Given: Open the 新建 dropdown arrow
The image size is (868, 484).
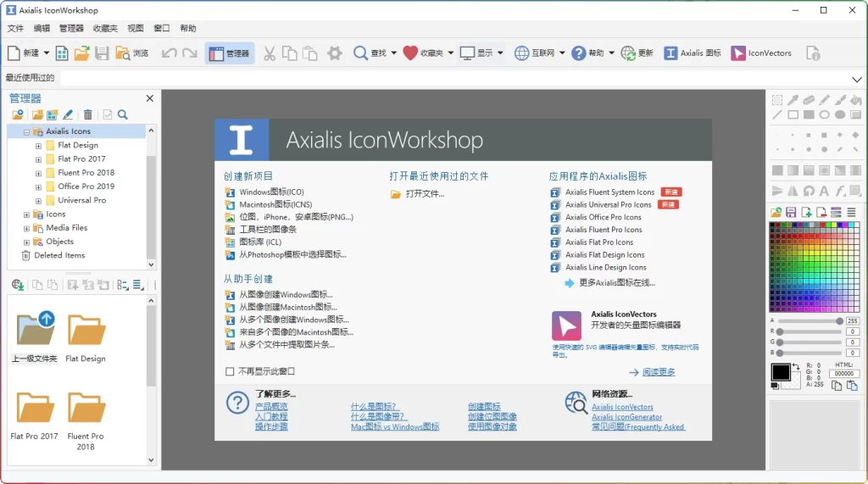Looking at the screenshot, I should 47,53.
